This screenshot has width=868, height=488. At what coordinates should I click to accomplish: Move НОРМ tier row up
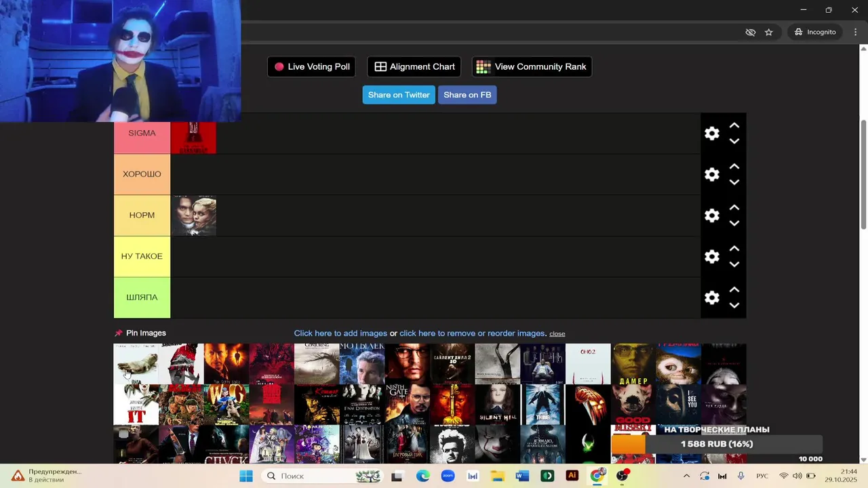pyautogui.click(x=734, y=208)
